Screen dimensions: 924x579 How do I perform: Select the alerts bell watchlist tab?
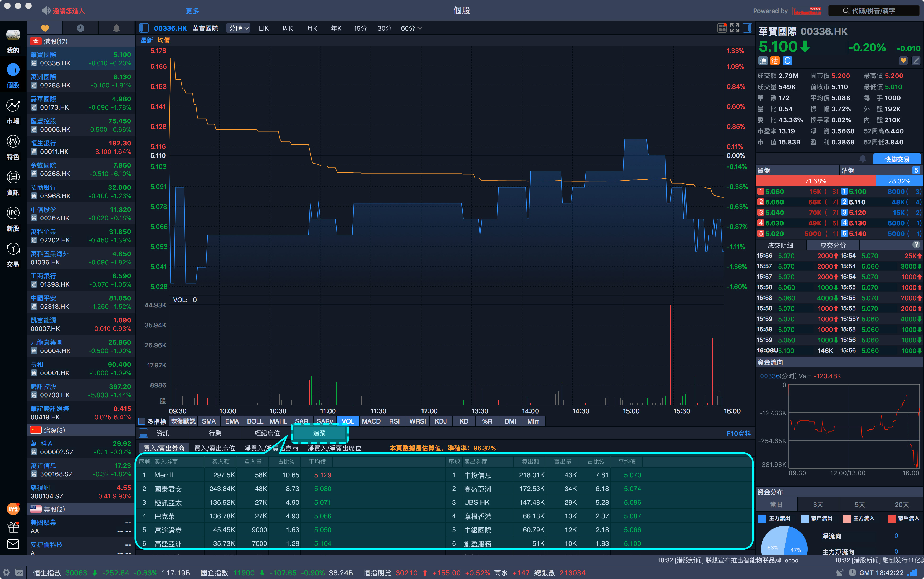[x=116, y=28]
